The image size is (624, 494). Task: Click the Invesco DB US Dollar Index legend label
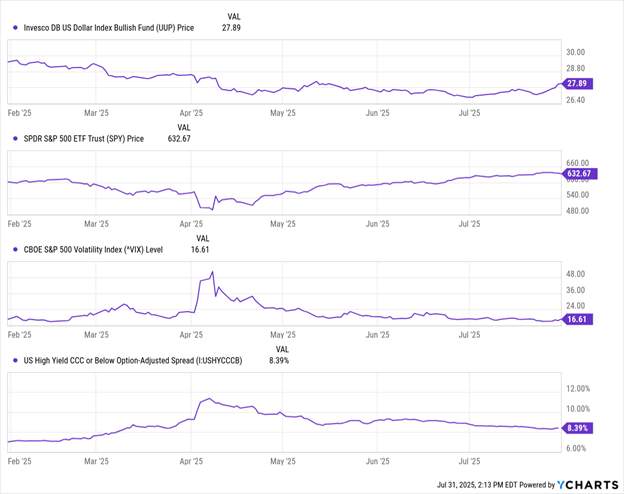pyautogui.click(x=108, y=28)
